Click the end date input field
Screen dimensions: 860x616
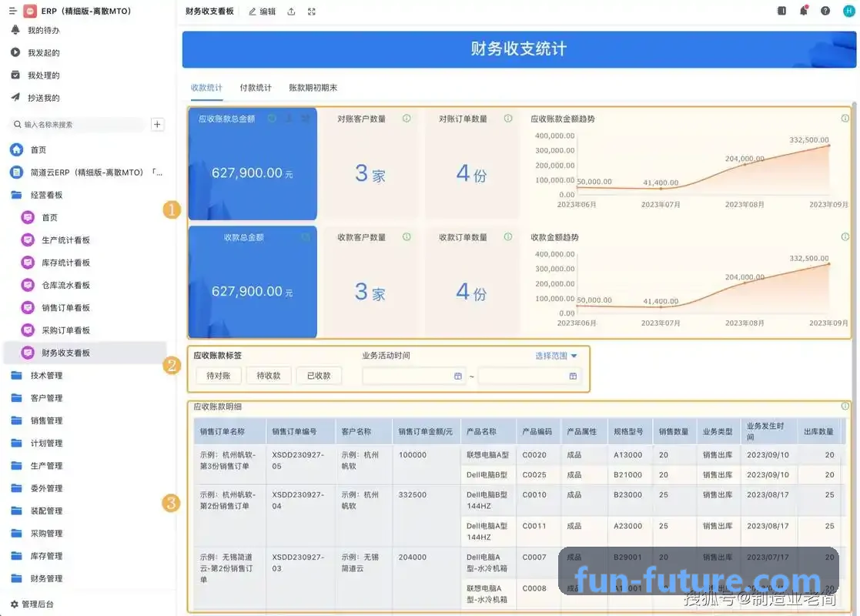point(529,377)
